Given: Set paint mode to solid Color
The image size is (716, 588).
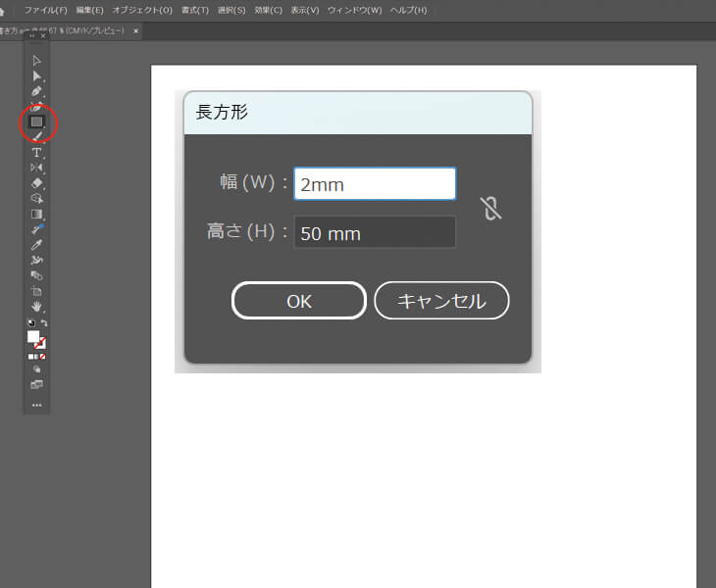Looking at the screenshot, I should tap(30, 357).
